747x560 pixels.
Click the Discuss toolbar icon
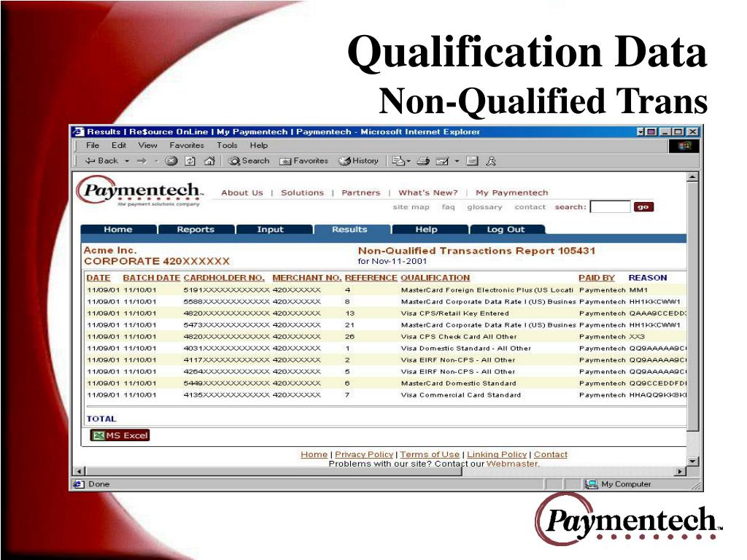pyautogui.click(x=472, y=161)
